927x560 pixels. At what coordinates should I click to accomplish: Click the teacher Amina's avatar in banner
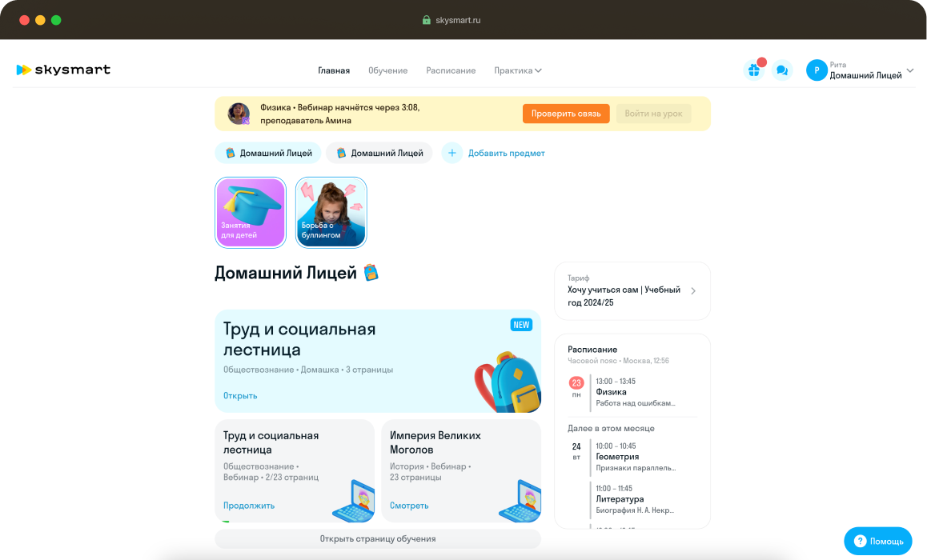[x=239, y=114]
